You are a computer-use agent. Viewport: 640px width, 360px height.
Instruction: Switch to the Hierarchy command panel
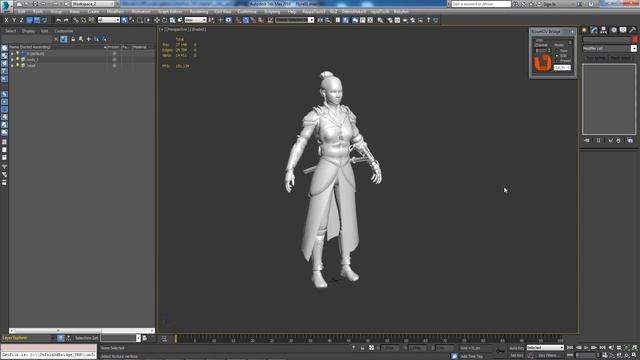[x=603, y=30]
